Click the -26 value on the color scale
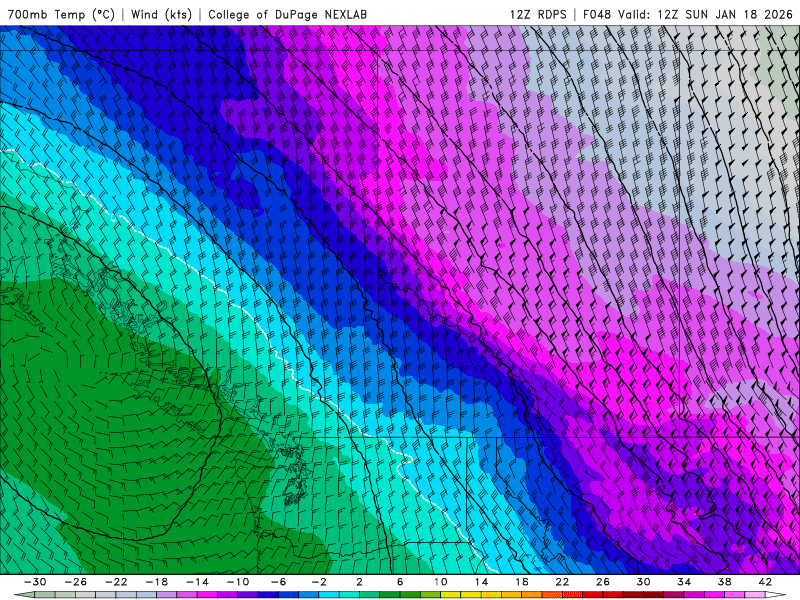The width and height of the screenshot is (800, 600). click(x=76, y=582)
